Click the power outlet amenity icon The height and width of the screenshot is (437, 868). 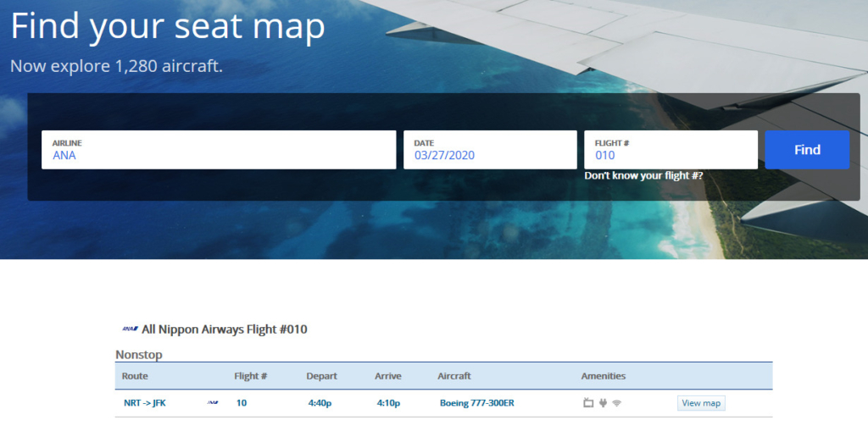click(x=603, y=403)
